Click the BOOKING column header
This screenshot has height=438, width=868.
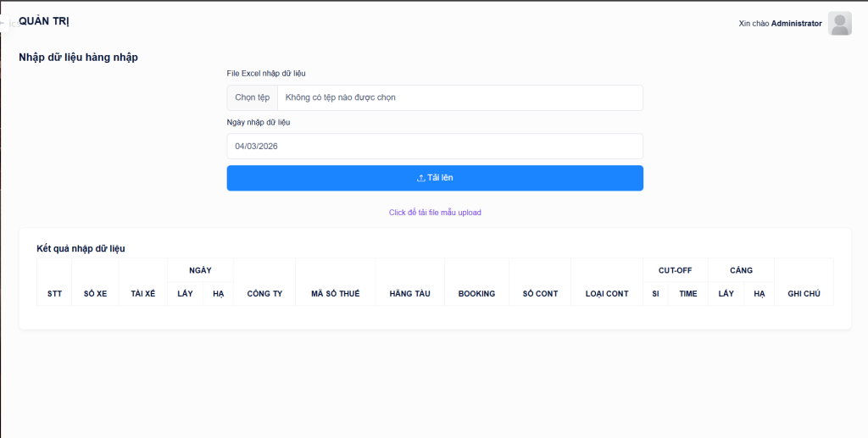pyautogui.click(x=476, y=293)
